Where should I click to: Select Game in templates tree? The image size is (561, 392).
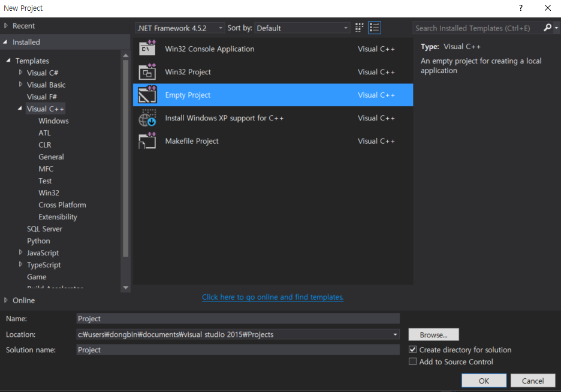(37, 277)
